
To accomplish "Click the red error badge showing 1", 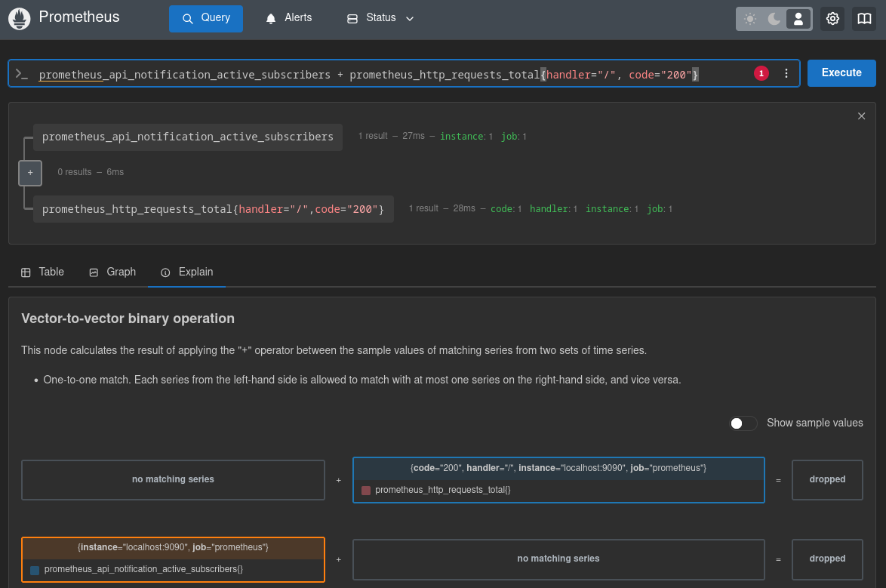I will point(761,73).
